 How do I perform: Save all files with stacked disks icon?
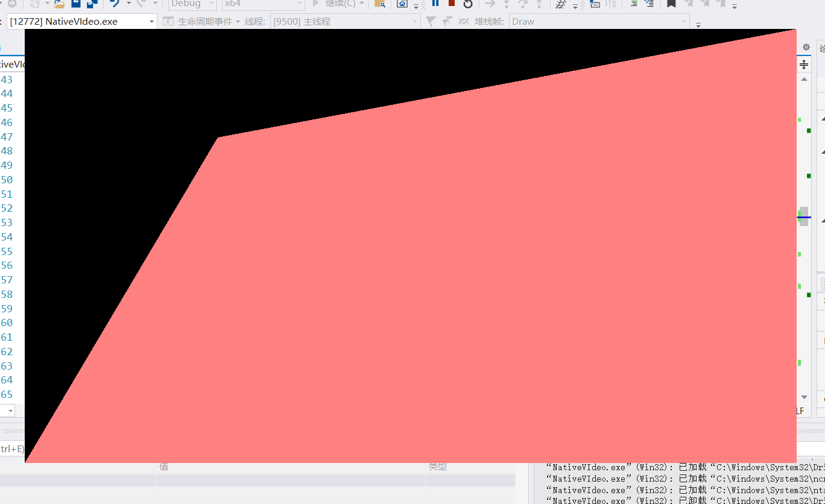[x=92, y=4]
